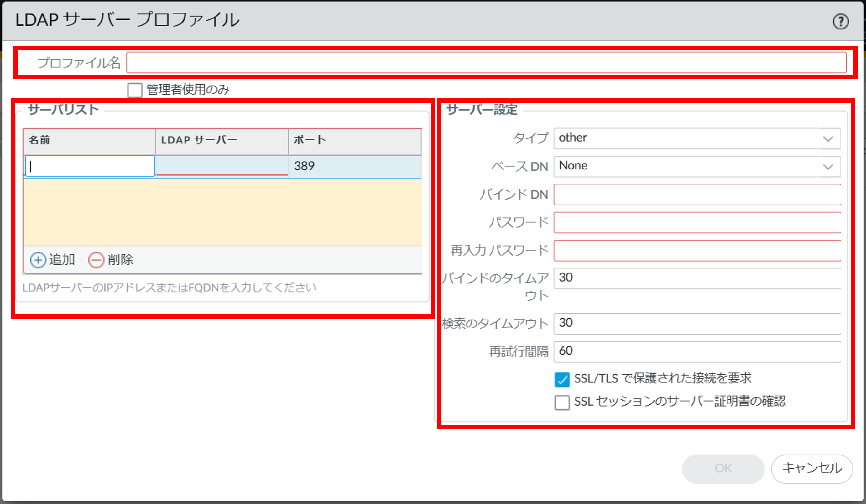This screenshot has width=866, height=504.
Task: Enable the 管理者使用のみ checkbox
Action: click(x=134, y=90)
